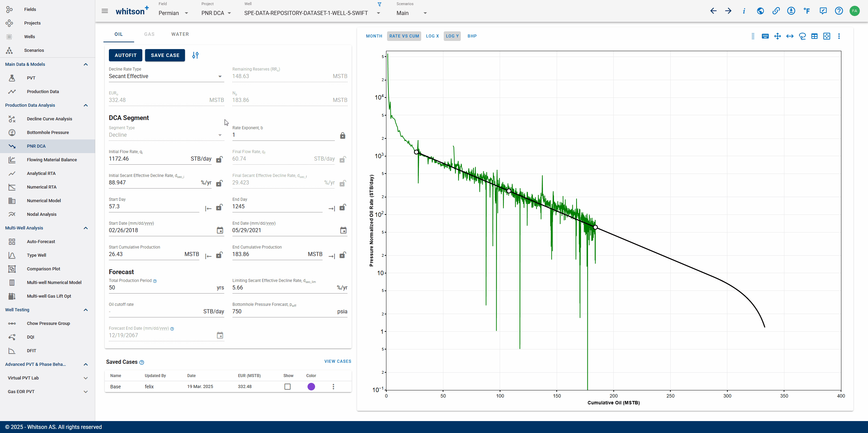Select the BHP plot option
868x433 pixels.
click(472, 36)
